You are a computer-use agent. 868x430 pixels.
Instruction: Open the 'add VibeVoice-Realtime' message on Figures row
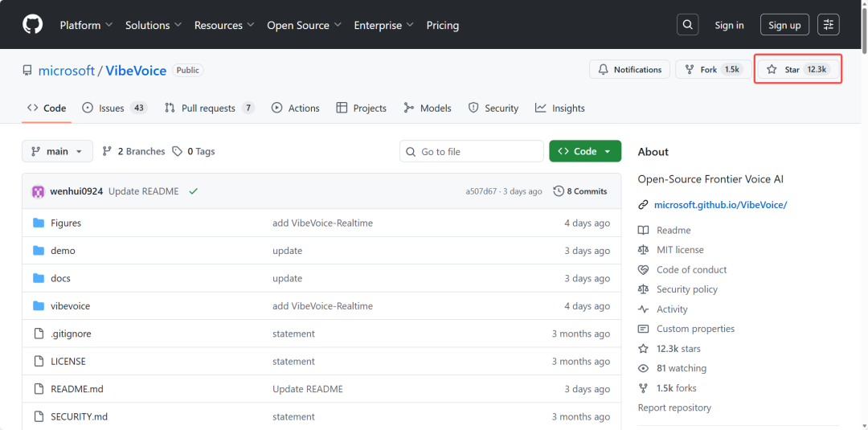[x=323, y=223]
